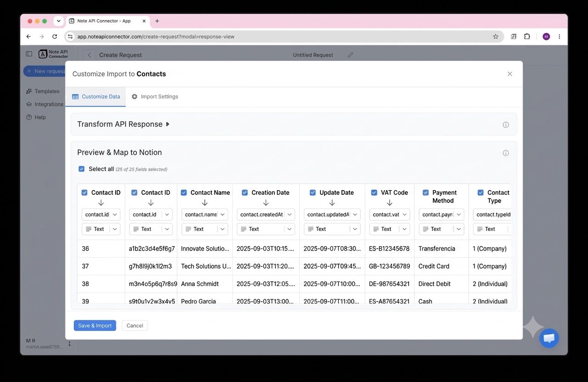The image size is (588, 382).
Task: Switch to the Import Settings tab
Action: pyautogui.click(x=155, y=97)
